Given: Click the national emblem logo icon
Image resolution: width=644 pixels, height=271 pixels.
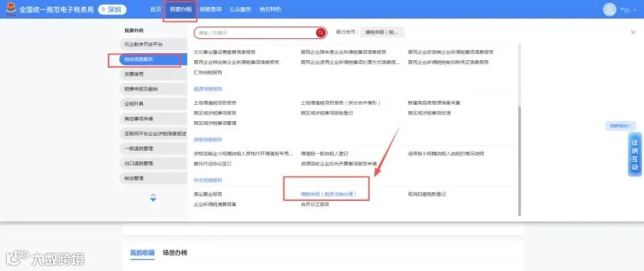Looking at the screenshot, I should pyautogui.click(x=10, y=9).
